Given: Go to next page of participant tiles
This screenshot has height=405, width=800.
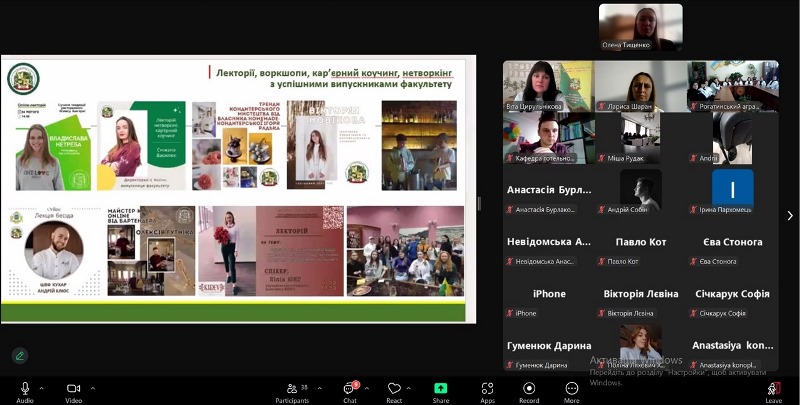Looking at the screenshot, I should [x=789, y=215].
